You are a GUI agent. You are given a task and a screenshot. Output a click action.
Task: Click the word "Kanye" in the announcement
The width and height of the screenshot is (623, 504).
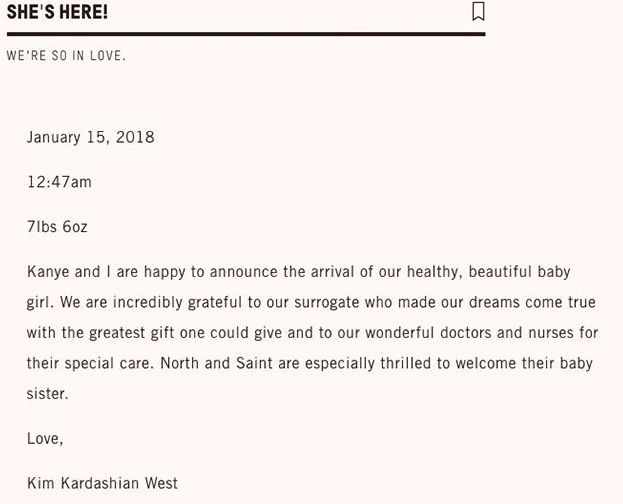click(48, 272)
